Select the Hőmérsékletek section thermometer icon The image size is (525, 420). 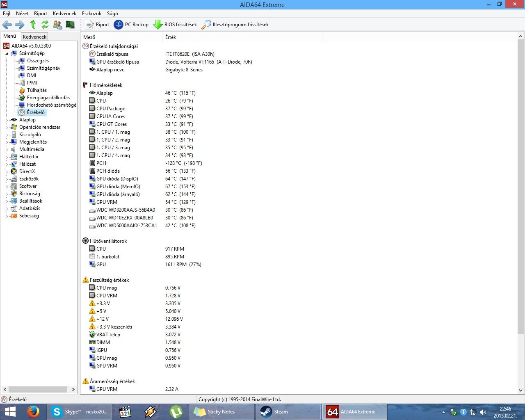(85, 85)
